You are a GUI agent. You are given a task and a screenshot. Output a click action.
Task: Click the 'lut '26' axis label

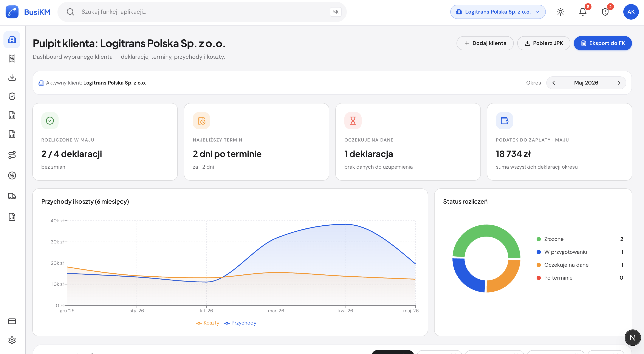pos(206,311)
